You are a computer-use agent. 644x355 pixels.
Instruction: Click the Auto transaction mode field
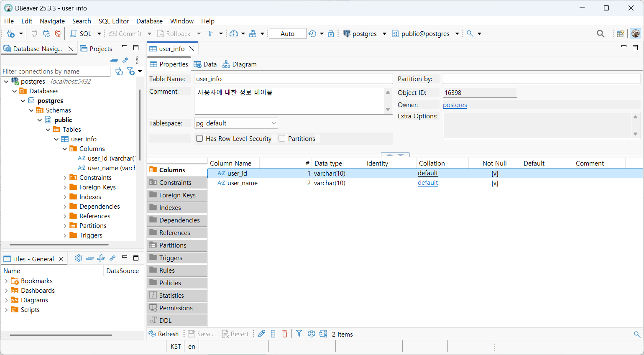(288, 34)
